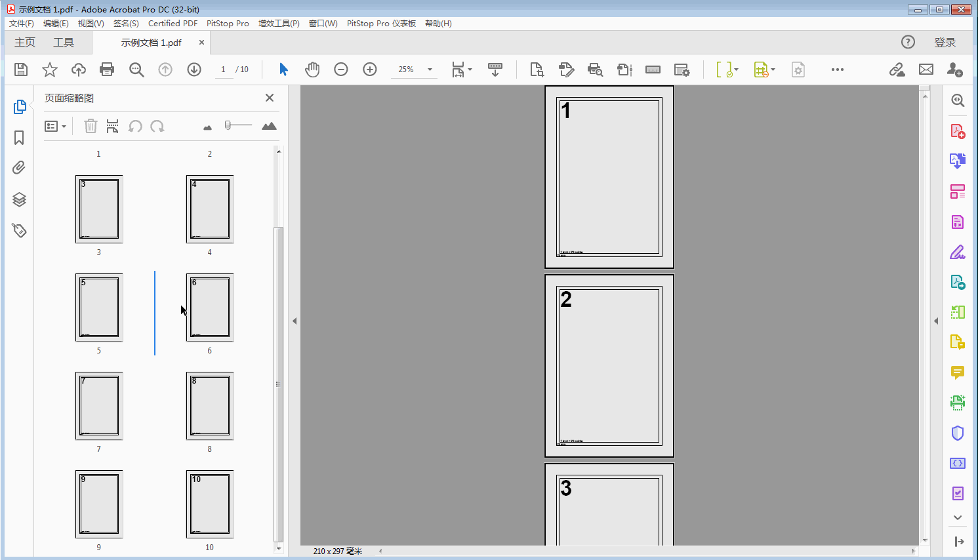Screen dimensions: 978x560
Task: Open the Tags panel icon
Action: tap(19, 230)
